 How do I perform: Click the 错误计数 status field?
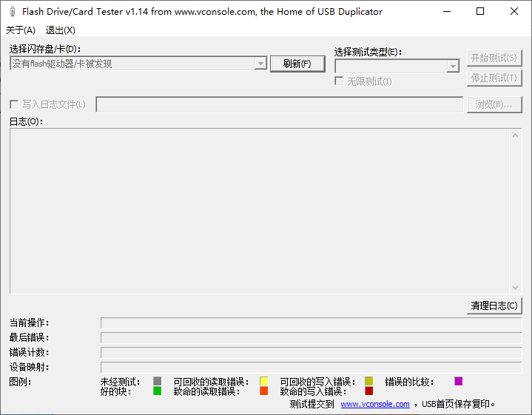311,353
